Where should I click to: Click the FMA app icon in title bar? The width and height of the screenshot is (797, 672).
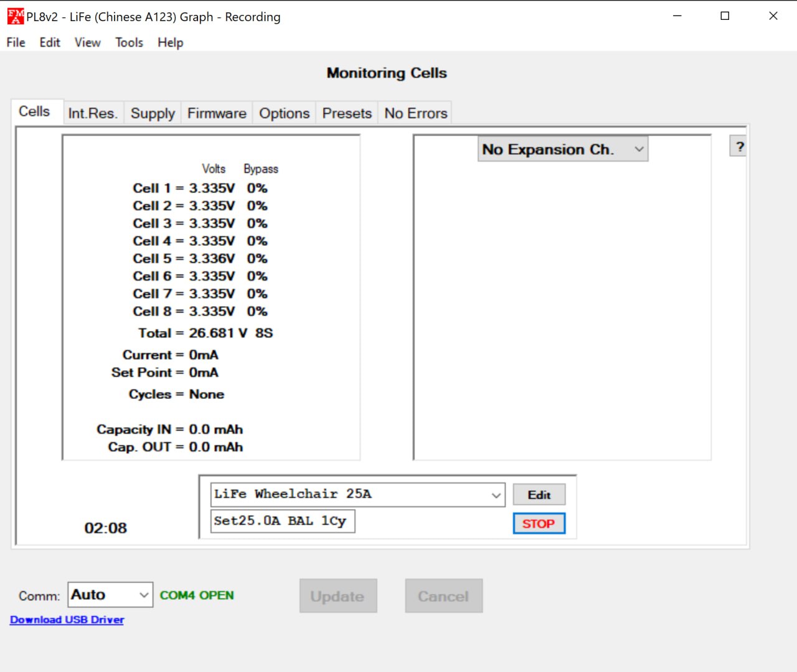[16, 16]
